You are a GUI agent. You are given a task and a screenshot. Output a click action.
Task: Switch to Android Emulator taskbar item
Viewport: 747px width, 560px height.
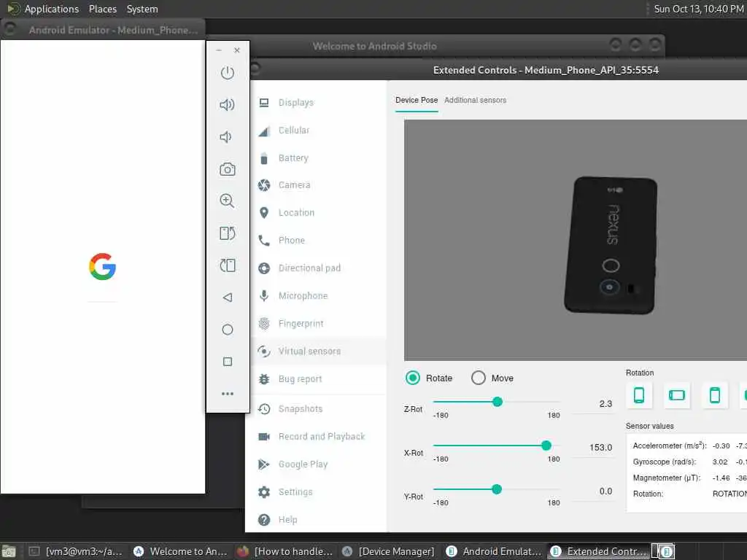point(494,551)
